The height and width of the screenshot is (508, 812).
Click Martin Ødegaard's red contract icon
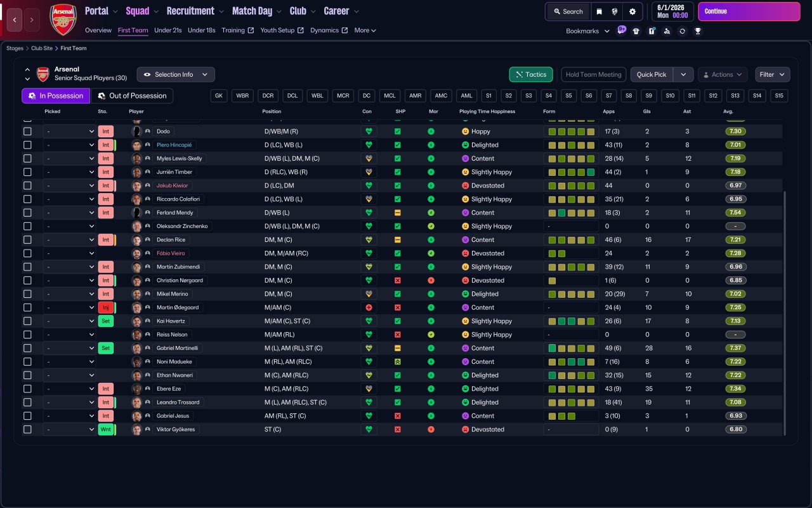pyautogui.click(x=369, y=307)
